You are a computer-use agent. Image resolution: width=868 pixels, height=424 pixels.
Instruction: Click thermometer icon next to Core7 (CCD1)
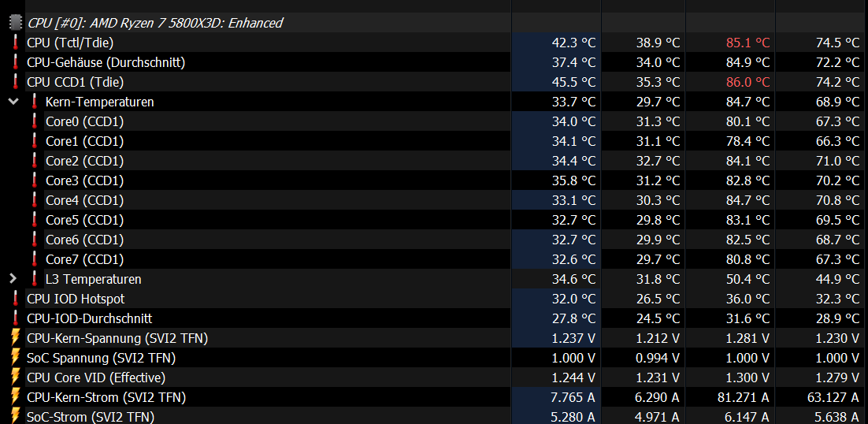tap(35, 259)
